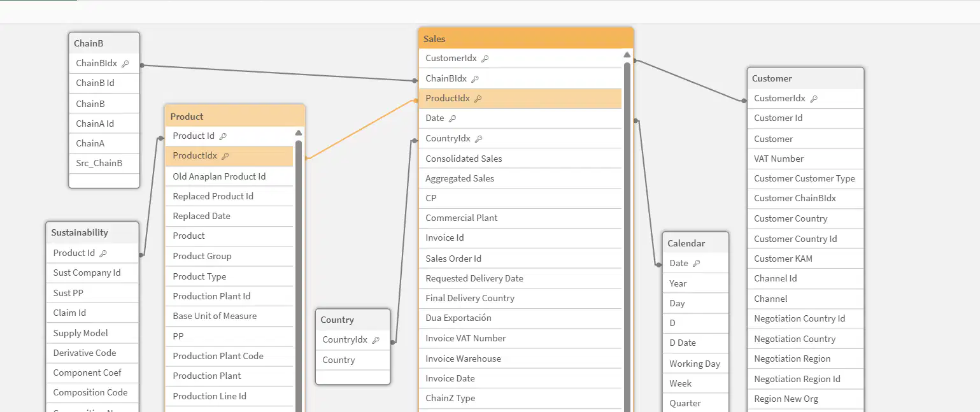Click the key icon beside CustomerIdx in Customer table
Image resolution: width=980 pixels, height=412 pixels.
tap(814, 99)
